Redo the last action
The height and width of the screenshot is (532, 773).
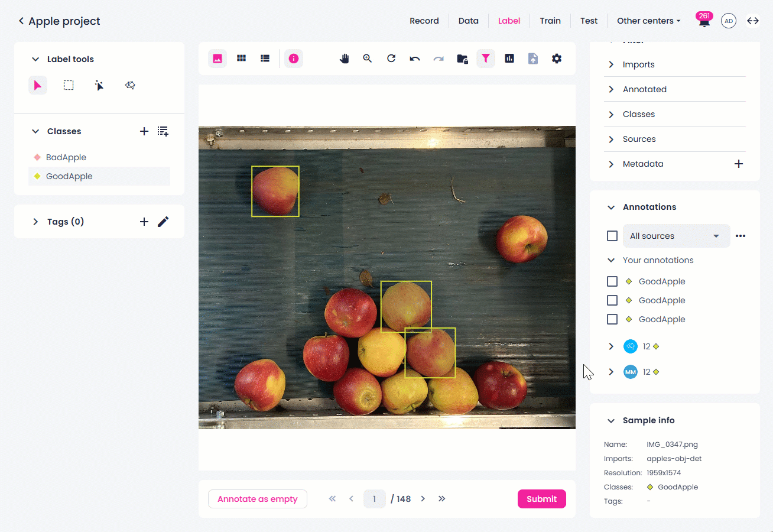coord(439,59)
